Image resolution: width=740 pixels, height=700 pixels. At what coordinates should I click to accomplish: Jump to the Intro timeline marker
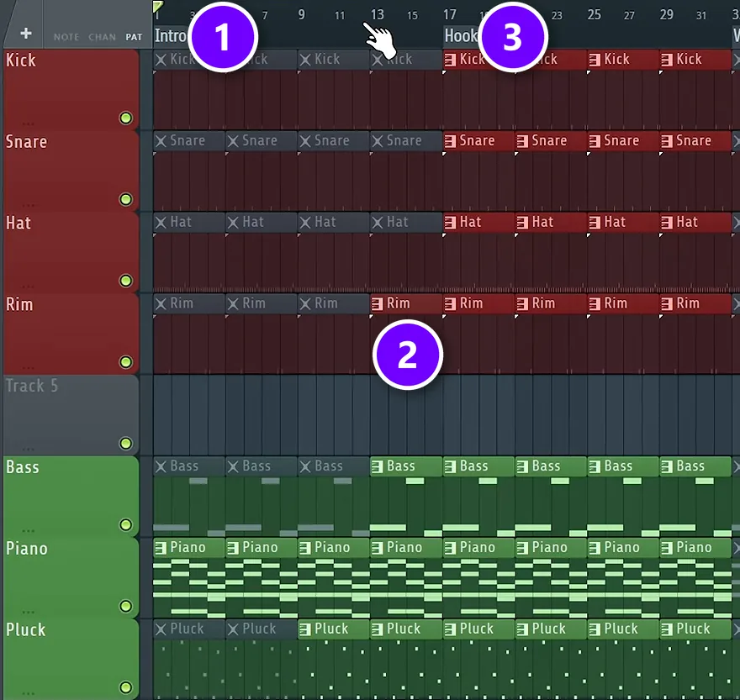click(x=172, y=36)
